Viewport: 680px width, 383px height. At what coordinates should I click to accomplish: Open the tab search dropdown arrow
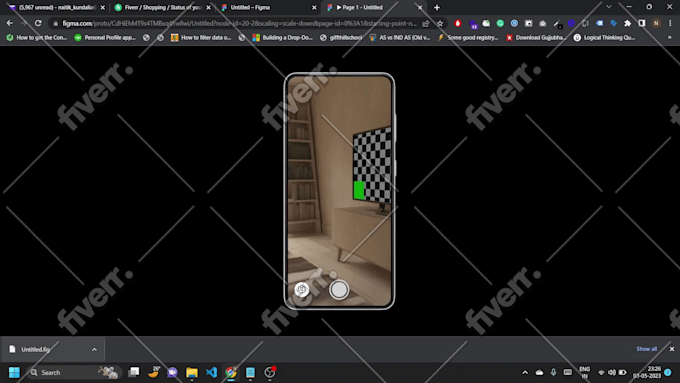pos(609,7)
